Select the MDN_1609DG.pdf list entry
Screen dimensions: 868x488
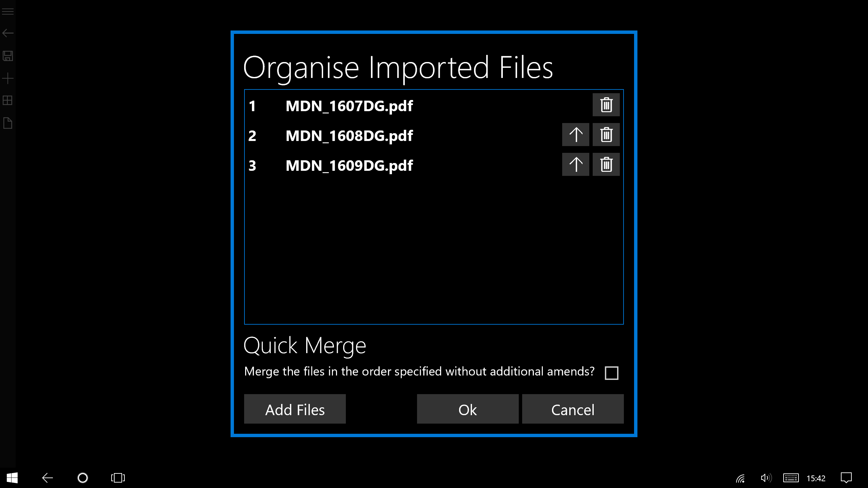tap(349, 166)
